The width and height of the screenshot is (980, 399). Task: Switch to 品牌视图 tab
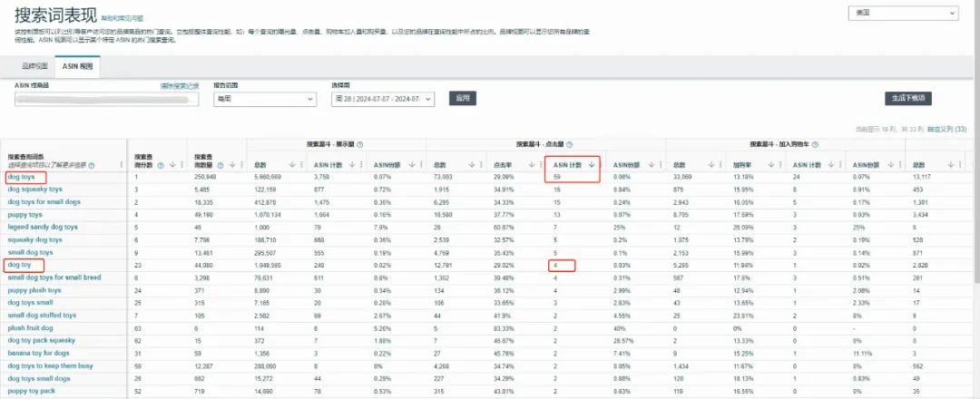34,66
